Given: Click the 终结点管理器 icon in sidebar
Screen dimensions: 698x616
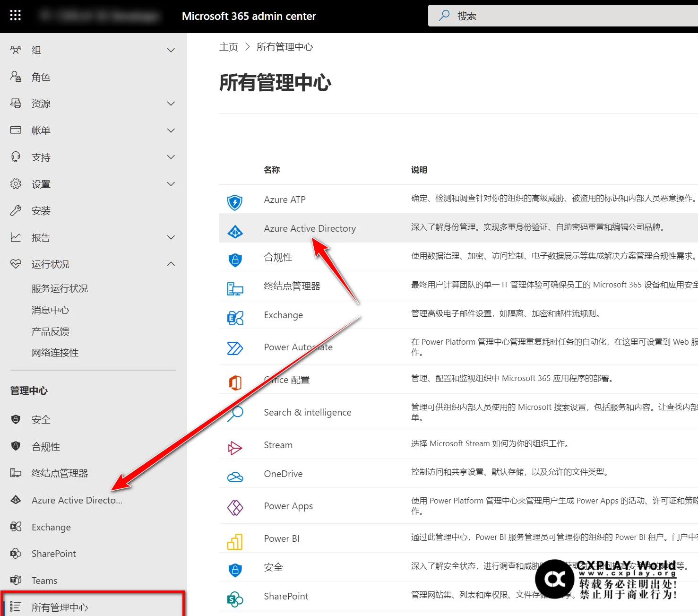Looking at the screenshot, I should pos(16,473).
